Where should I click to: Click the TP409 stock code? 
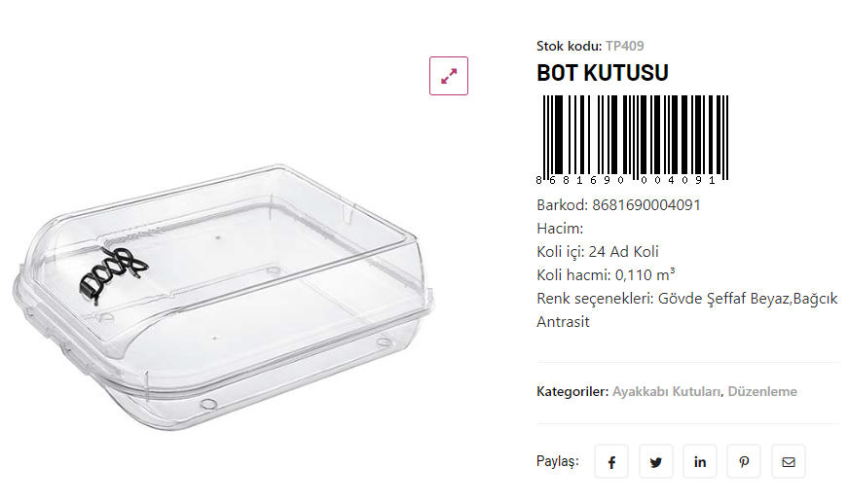[624, 46]
